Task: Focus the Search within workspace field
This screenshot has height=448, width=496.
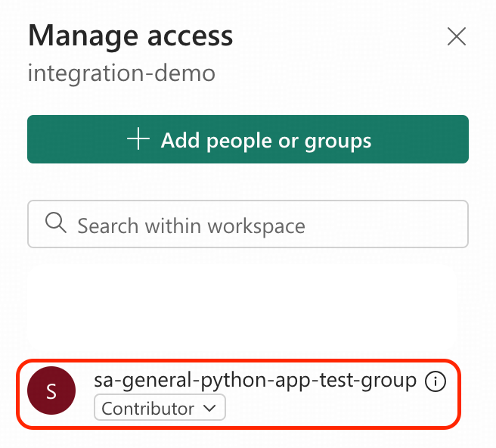Action: pyautogui.click(x=248, y=225)
